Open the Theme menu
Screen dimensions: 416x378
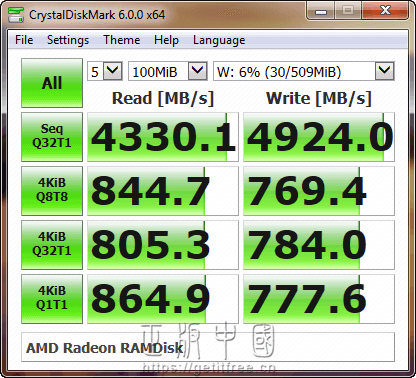pyautogui.click(x=122, y=40)
